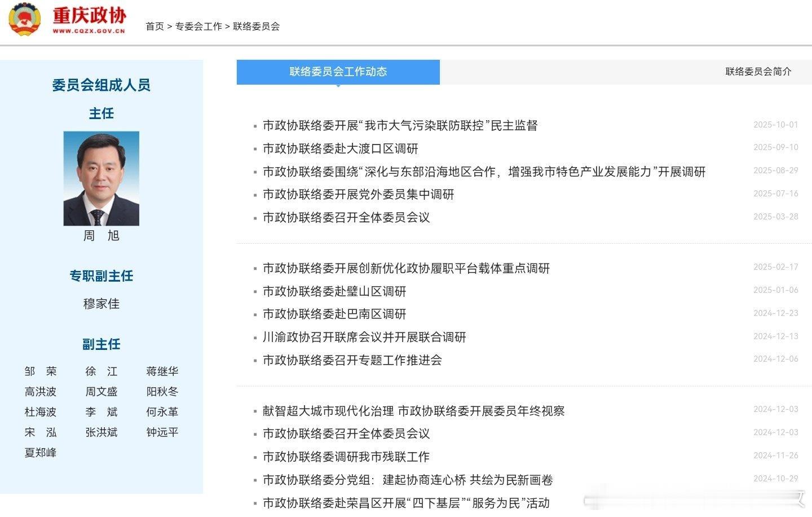Switch to 联络委员会简介 tab
This screenshot has width=812, height=517.
[758, 72]
